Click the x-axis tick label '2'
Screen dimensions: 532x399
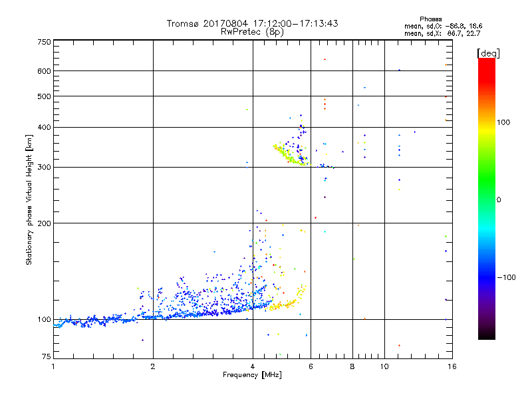[x=153, y=366]
